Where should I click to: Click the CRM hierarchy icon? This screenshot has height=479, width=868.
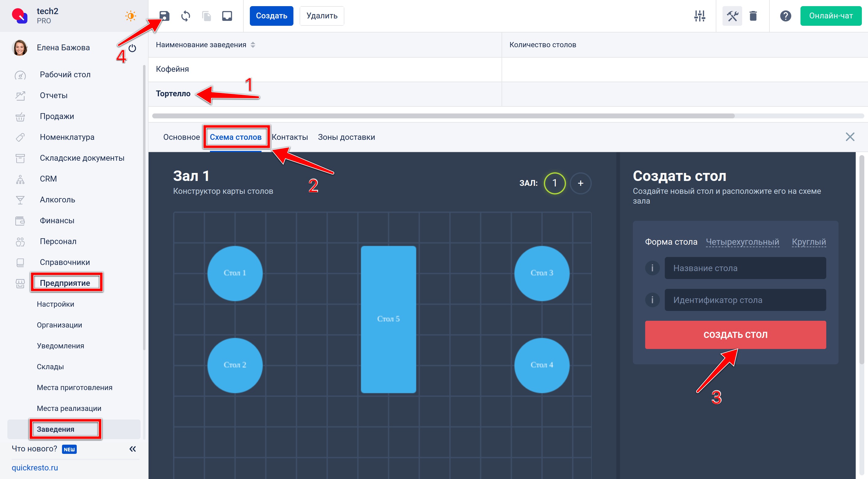[20, 179]
